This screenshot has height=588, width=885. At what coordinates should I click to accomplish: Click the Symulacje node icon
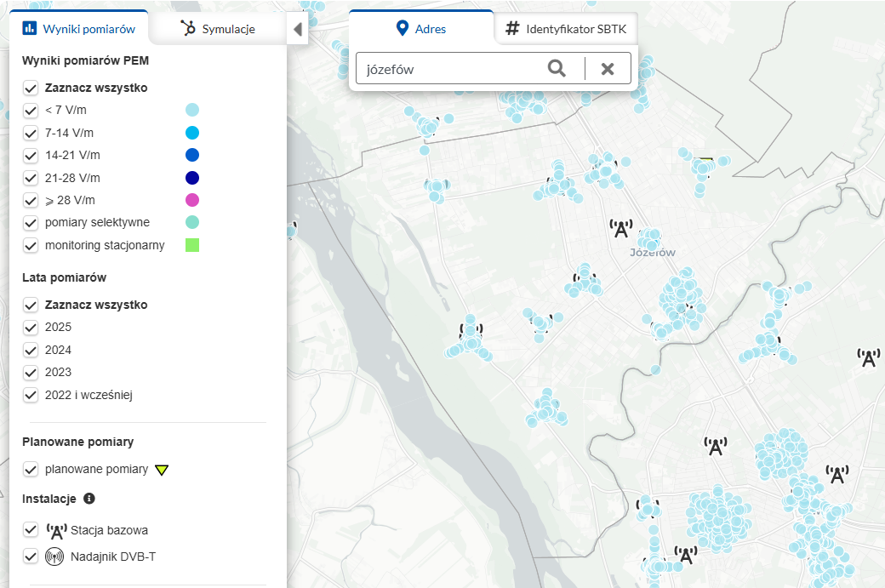[188, 28]
